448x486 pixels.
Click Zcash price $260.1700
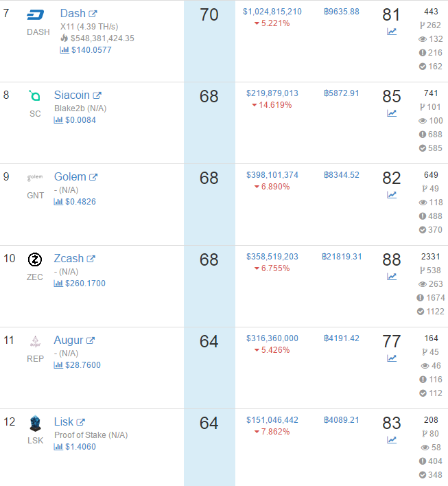85,283
